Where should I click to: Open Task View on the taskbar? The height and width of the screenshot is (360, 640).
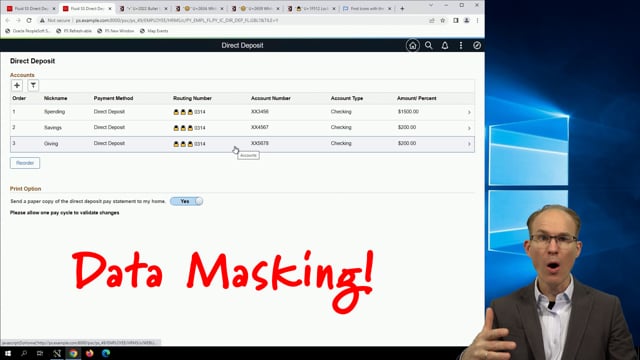click(40, 353)
